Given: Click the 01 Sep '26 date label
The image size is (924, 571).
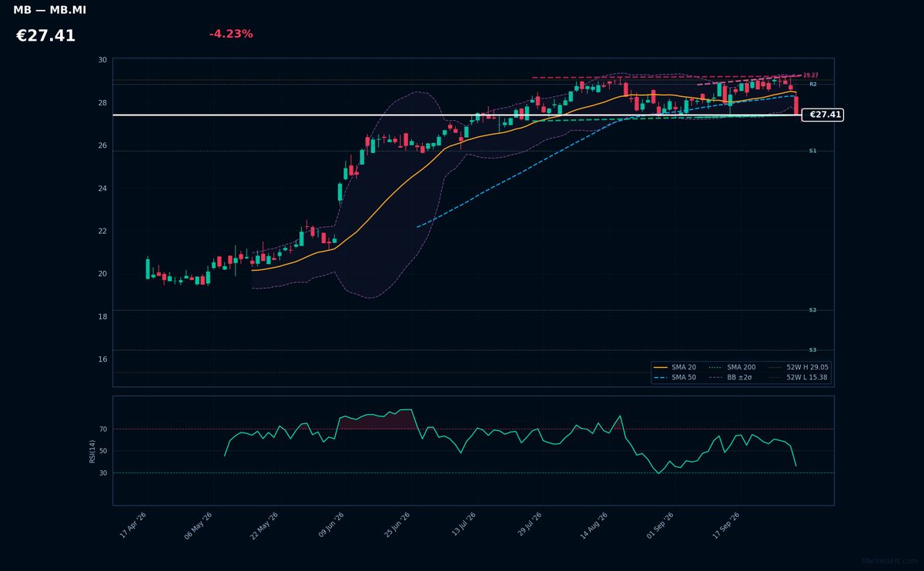Looking at the screenshot, I should pos(661,526).
